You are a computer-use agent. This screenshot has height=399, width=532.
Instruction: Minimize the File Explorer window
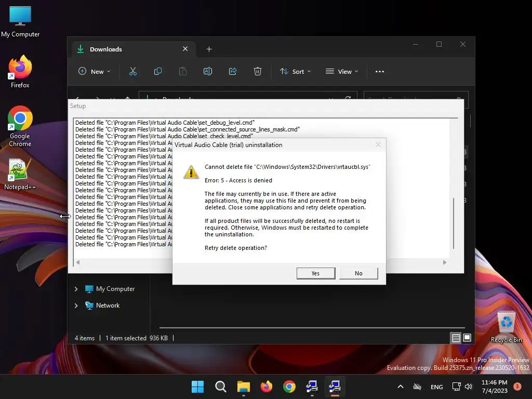tap(416, 45)
